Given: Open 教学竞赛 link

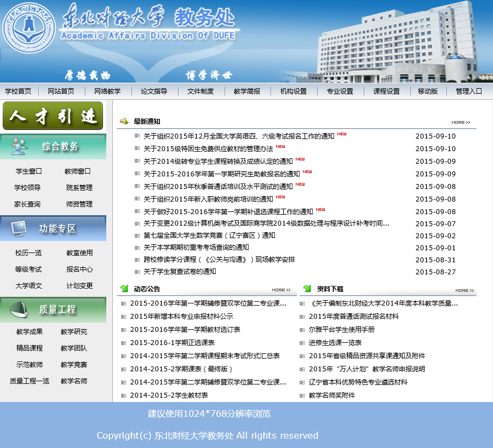Looking at the screenshot, I should pyautogui.click(x=74, y=365).
